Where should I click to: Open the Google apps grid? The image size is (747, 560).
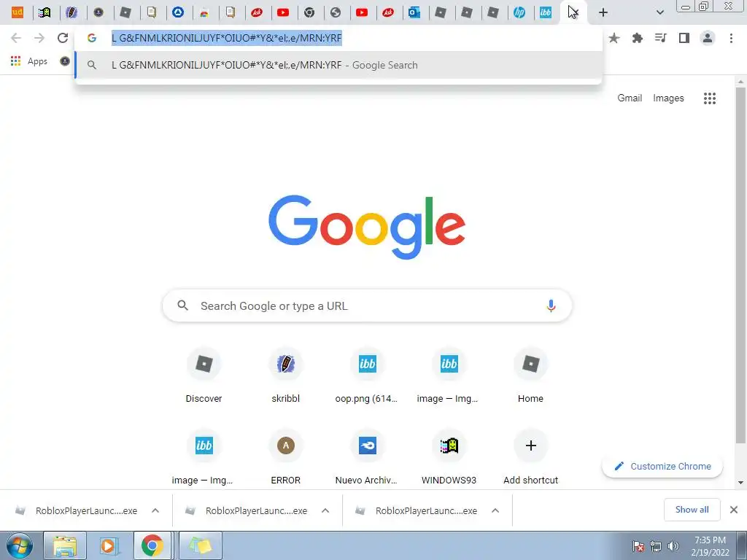(709, 98)
